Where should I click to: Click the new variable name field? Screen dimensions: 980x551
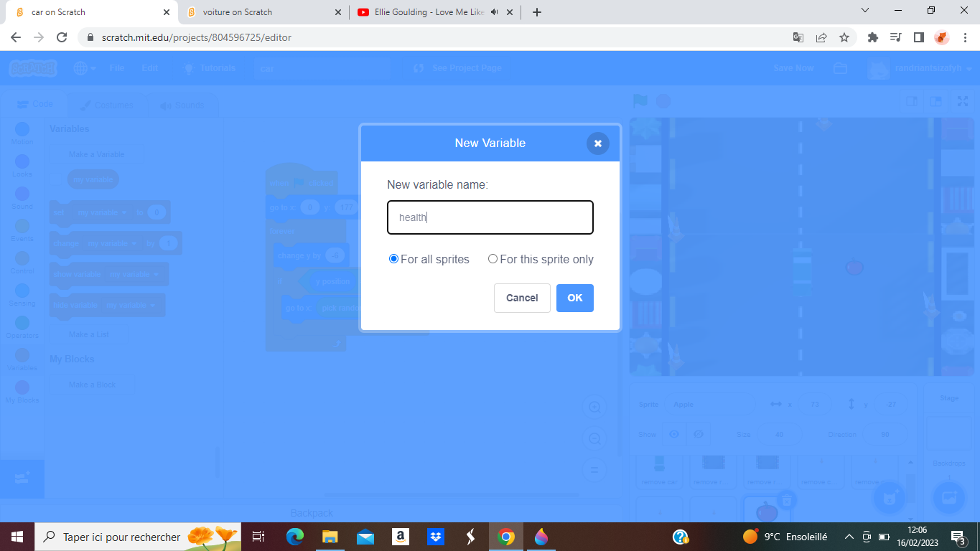coord(490,217)
